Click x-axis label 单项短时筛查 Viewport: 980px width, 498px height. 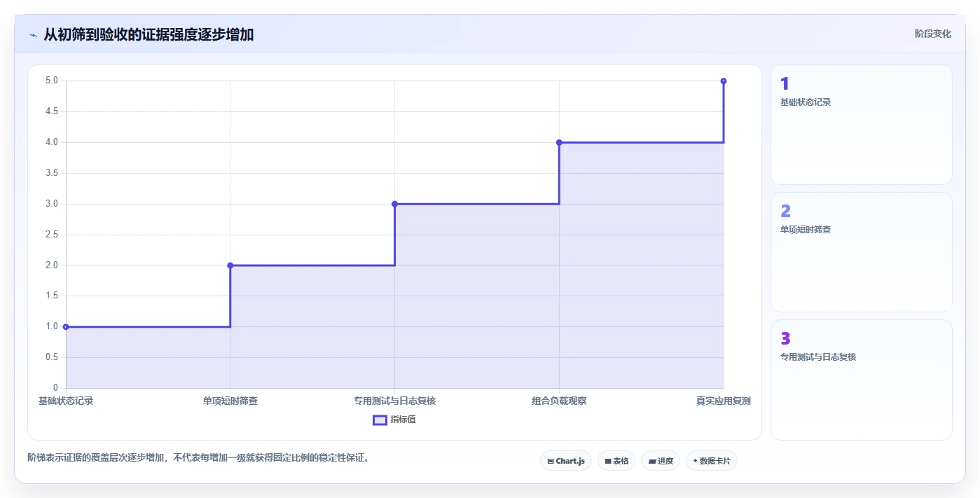[230, 401]
